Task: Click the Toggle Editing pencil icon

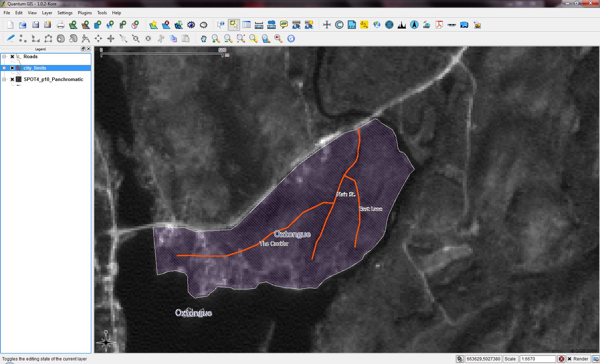Action: 11,39
